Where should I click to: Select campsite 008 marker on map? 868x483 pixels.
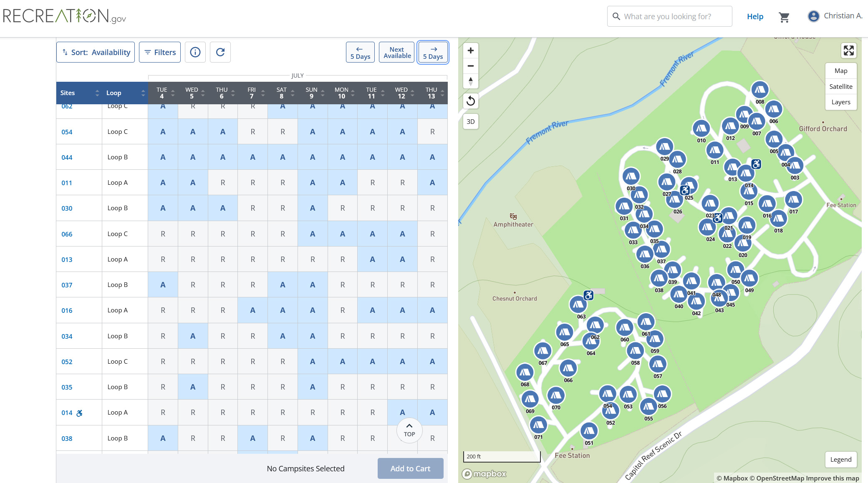point(759,89)
